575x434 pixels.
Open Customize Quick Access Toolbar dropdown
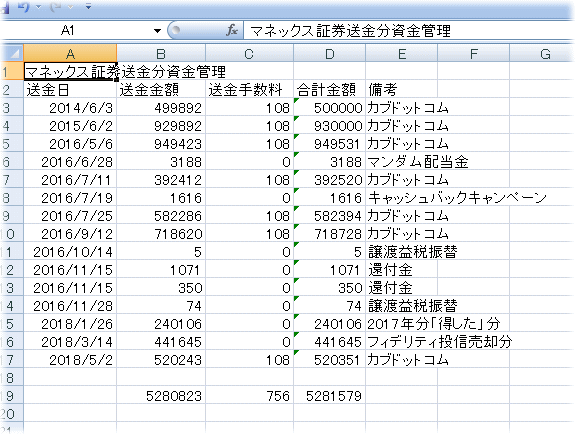[x=88, y=7]
